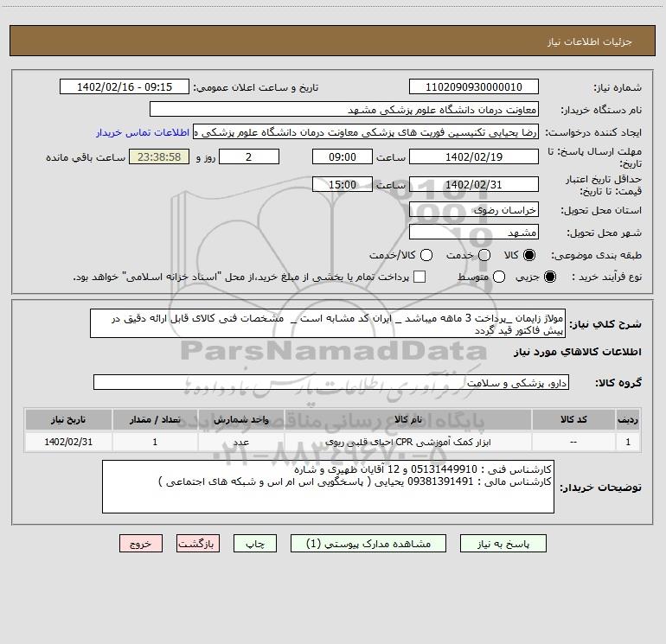Click the buyer notes text area

(328, 487)
